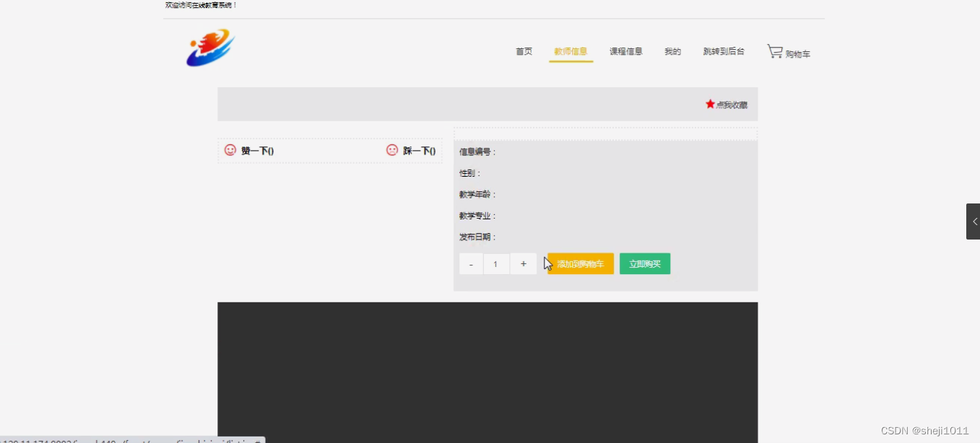Click the plus button to increase quantity
The image size is (980, 443).
point(523,263)
